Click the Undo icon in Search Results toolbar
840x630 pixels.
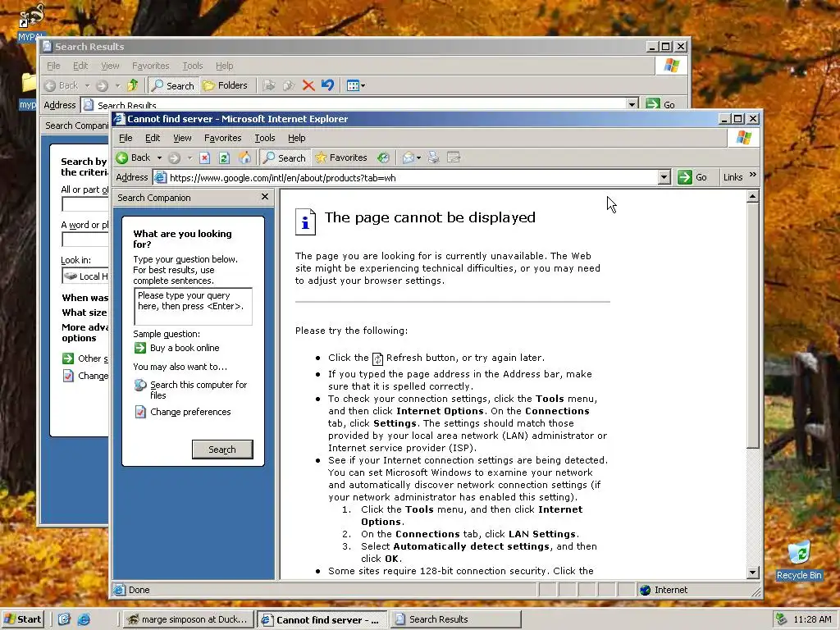tap(327, 85)
